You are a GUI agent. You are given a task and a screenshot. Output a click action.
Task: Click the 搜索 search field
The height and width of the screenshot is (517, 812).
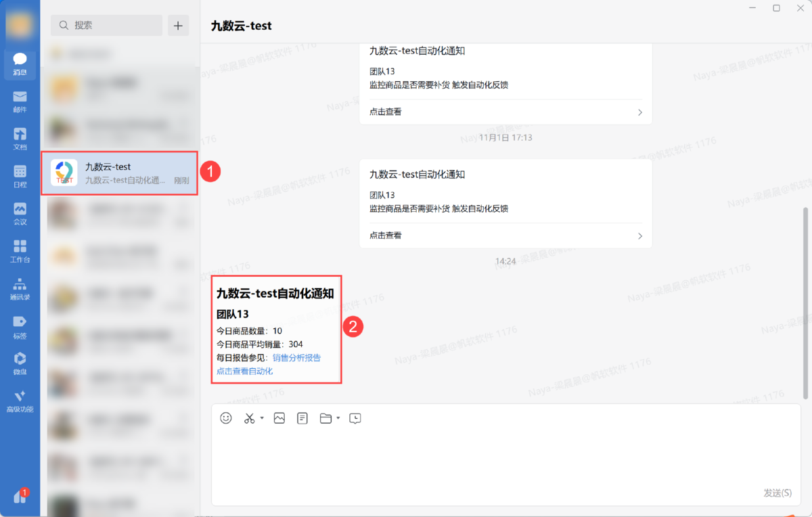coord(107,26)
